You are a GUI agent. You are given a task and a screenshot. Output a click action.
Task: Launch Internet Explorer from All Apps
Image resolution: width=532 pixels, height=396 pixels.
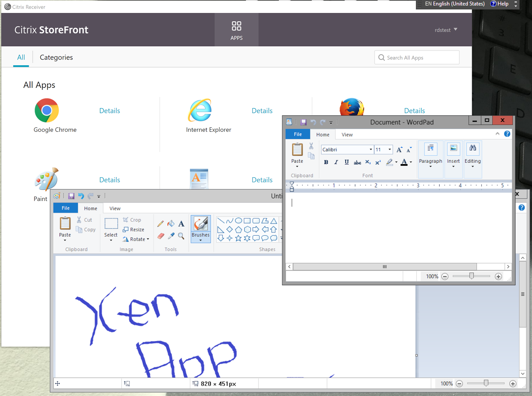pyautogui.click(x=200, y=110)
